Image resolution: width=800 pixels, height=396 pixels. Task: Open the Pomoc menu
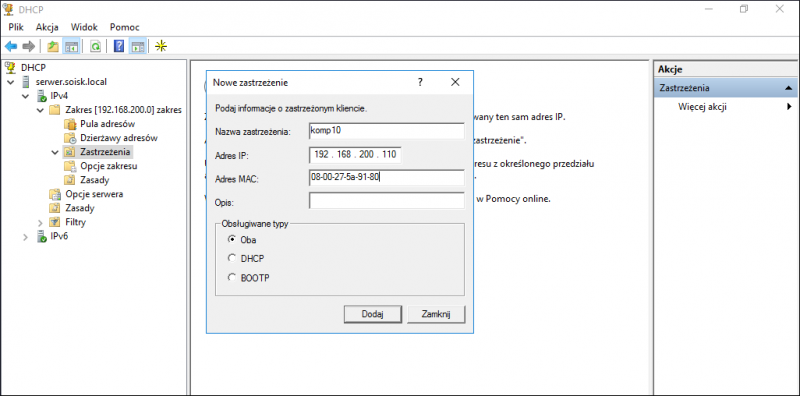(124, 27)
